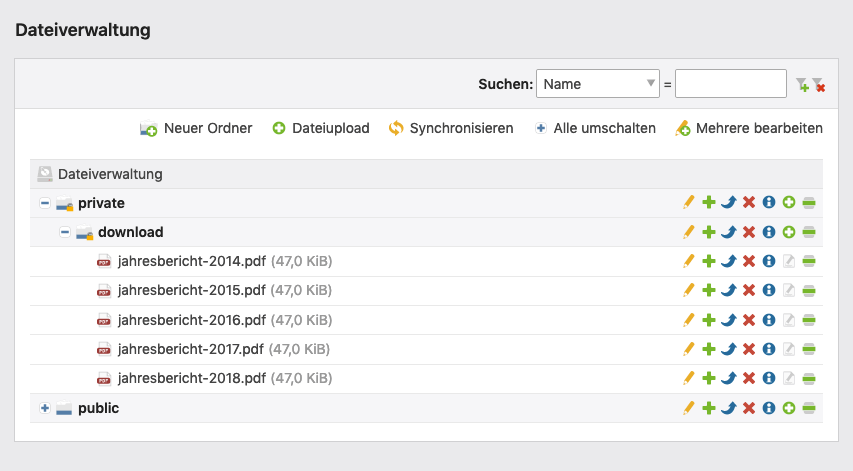Show info for jahresbericht-2018.pdf
The height and width of the screenshot is (471, 853).
769,378
